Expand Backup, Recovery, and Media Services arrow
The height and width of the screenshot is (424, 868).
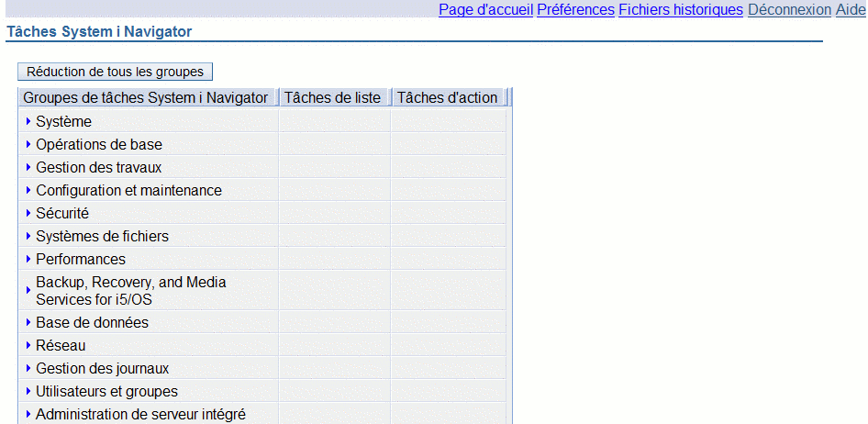point(28,291)
